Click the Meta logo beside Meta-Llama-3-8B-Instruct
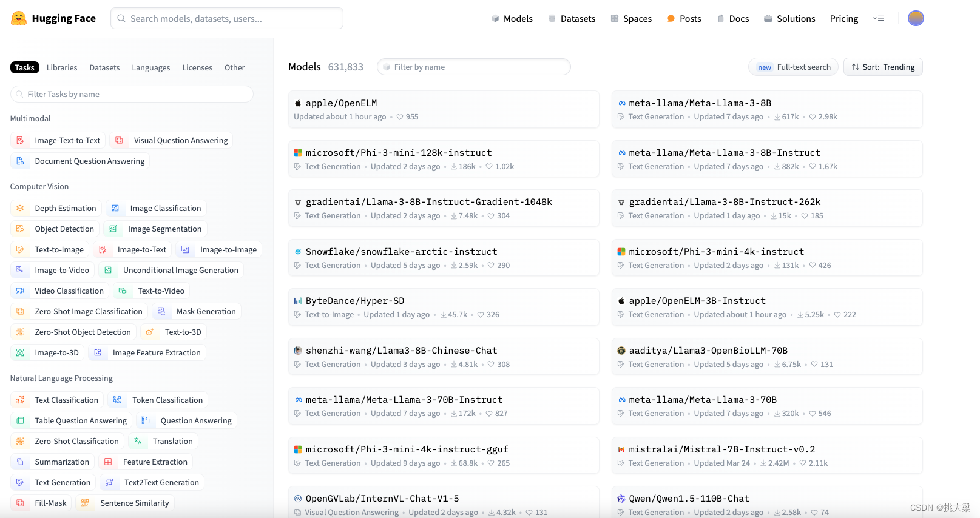This screenshot has width=980, height=518. click(621, 153)
